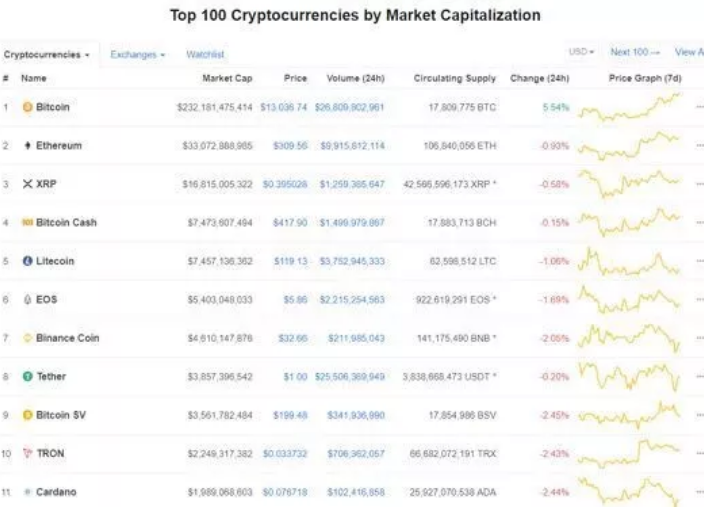Sort by Change (24h) column
Screen dimensions: 704x510
[x=540, y=78]
